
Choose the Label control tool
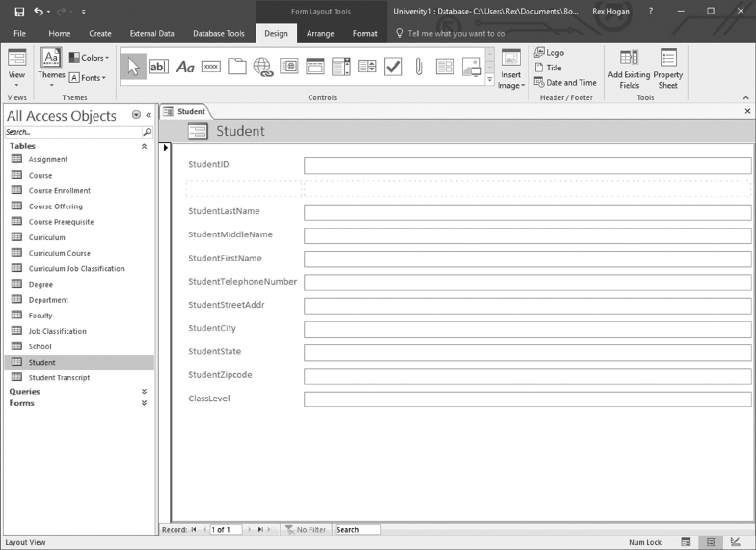[185, 67]
